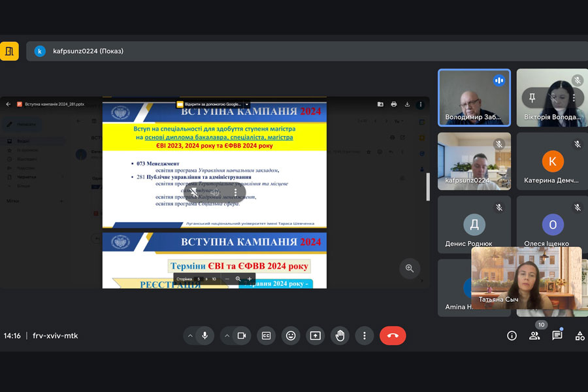The height and width of the screenshot is (392, 588).
Task: Click the blue speaking indicator on Володимир Заб... tile
Action: [498, 80]
